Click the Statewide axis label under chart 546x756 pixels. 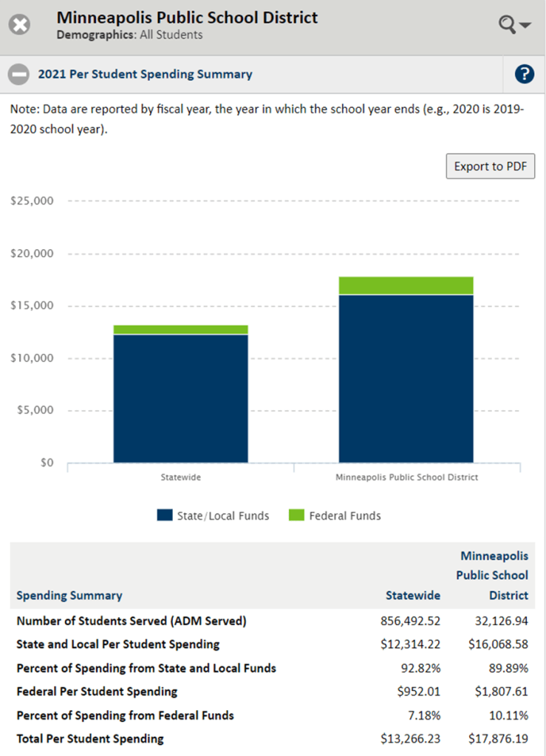tap(180, 477)
